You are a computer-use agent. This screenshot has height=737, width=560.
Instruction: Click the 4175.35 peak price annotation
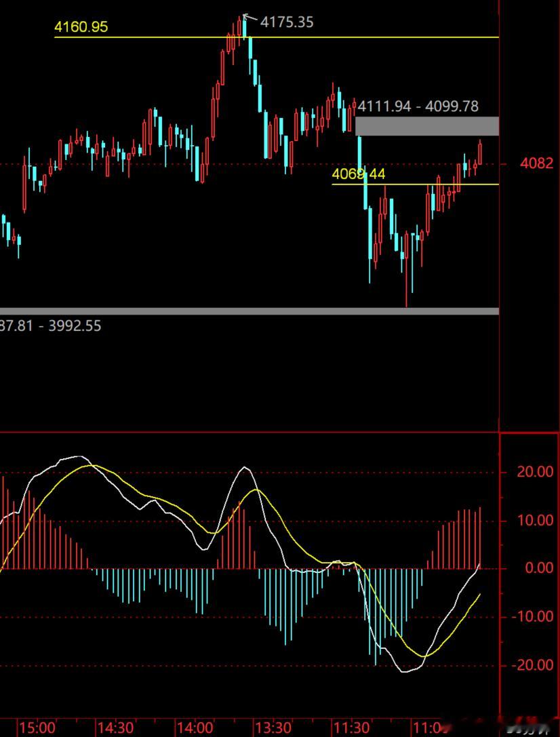pos(287,22)
